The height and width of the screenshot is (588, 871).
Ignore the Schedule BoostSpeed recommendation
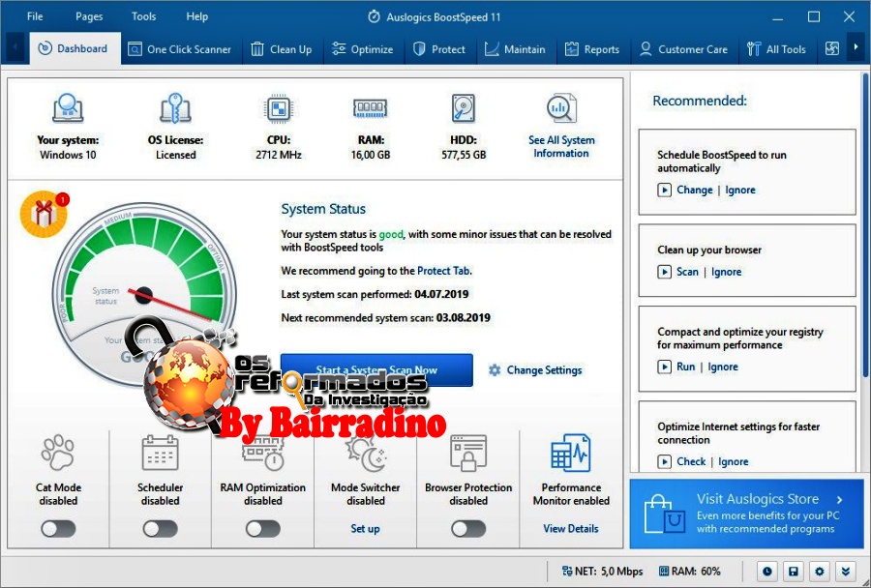click(x=740, y=190)
